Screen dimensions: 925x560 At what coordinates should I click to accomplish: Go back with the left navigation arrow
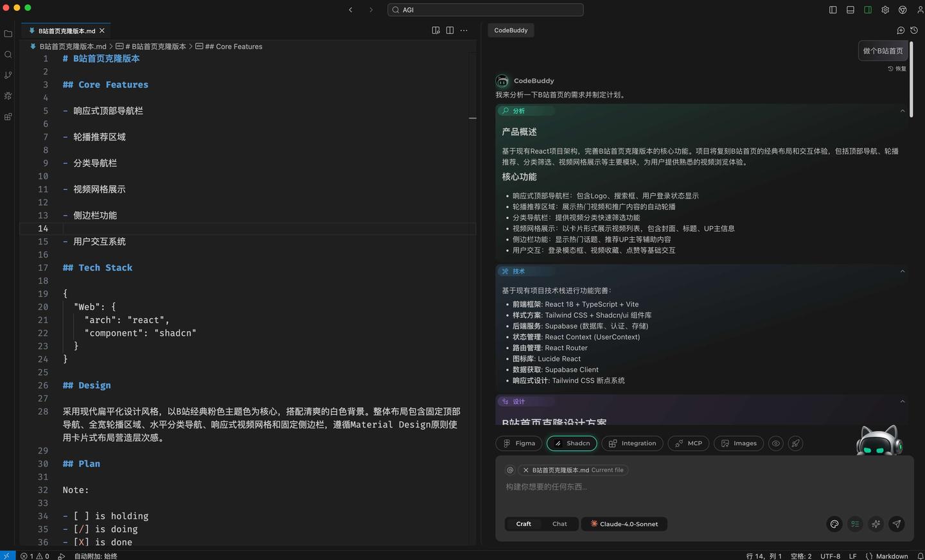coord(351,10)
